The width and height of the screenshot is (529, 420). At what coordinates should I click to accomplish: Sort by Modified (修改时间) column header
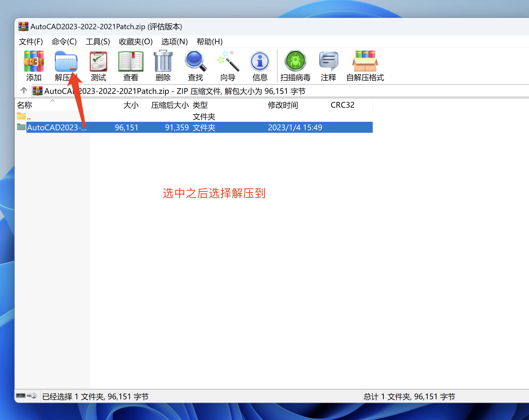[x=297, y=105]
